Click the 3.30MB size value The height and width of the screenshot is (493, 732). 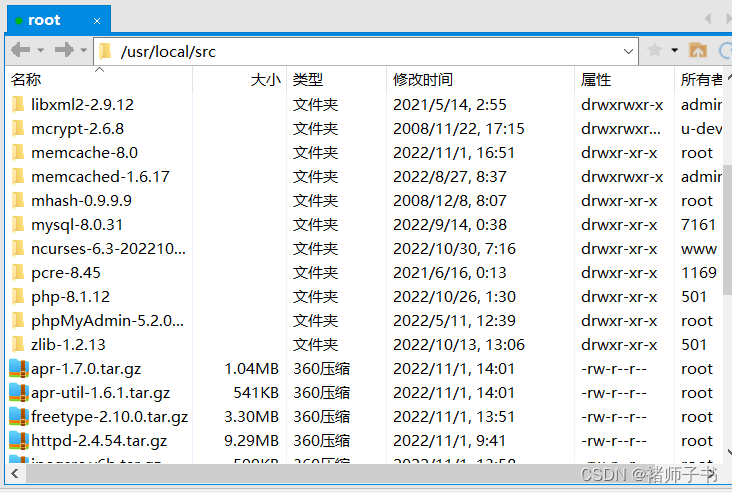(252, 416)
